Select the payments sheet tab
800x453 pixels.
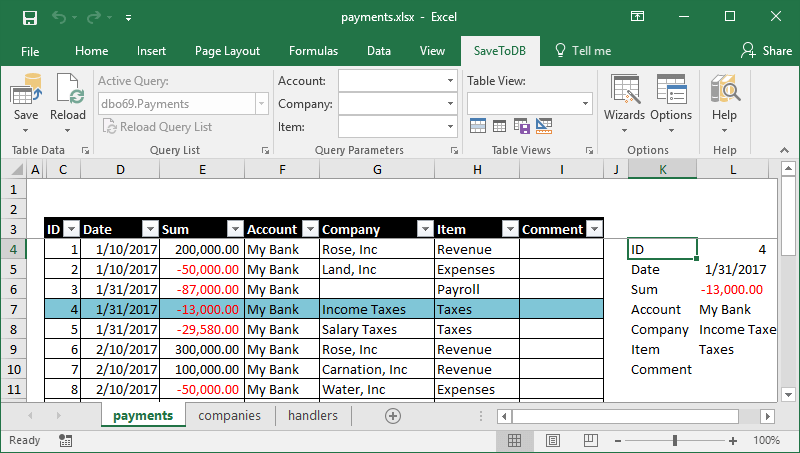[143, 416]
